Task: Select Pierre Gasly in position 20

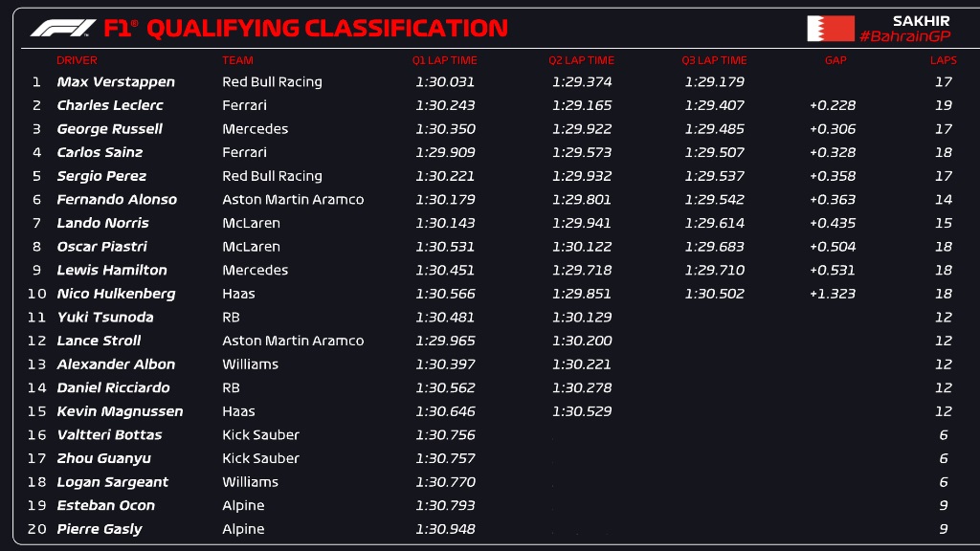Action: (x=100, y=529)
